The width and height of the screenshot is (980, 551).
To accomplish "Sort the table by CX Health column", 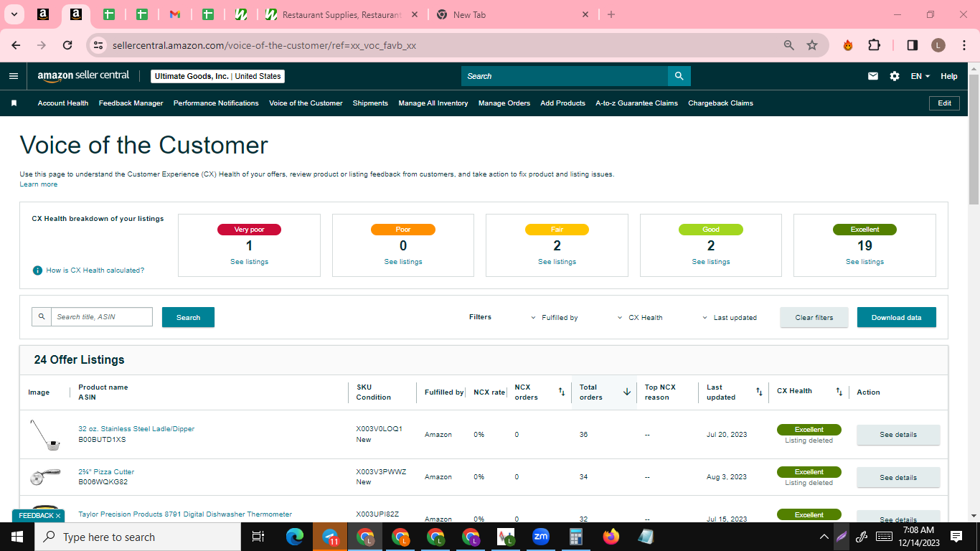I will pos(839,392).
